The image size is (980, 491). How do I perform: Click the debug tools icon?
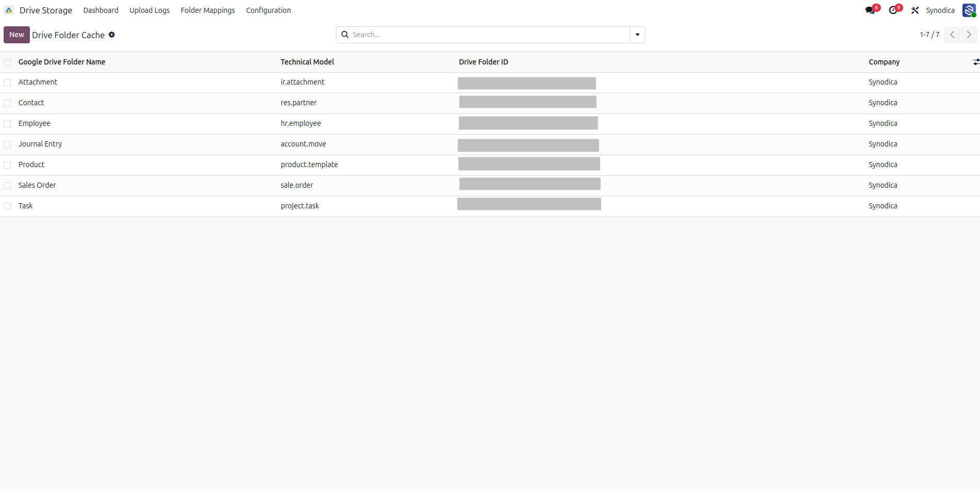(915, 10)
